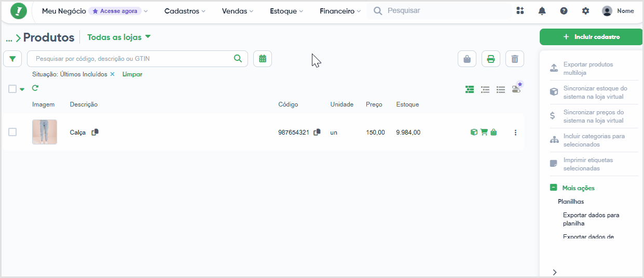
Task: Open the settings gear icon
Action: point(585,11)
